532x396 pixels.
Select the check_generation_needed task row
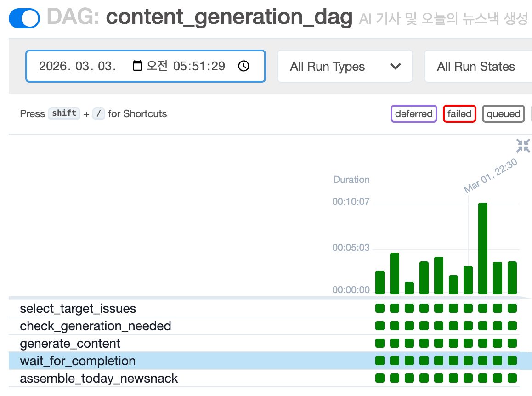point(96,326)
